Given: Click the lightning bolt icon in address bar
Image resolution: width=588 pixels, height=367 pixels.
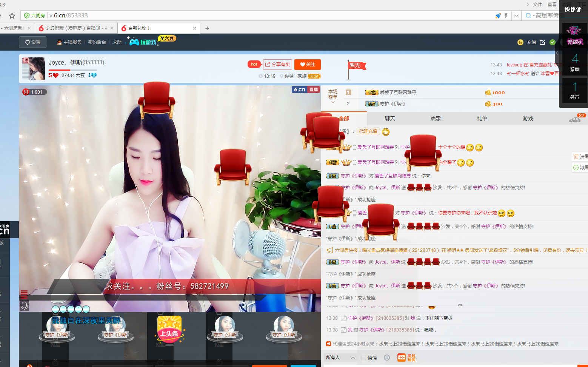Looking at the screenshot, I should click(506, 15).
